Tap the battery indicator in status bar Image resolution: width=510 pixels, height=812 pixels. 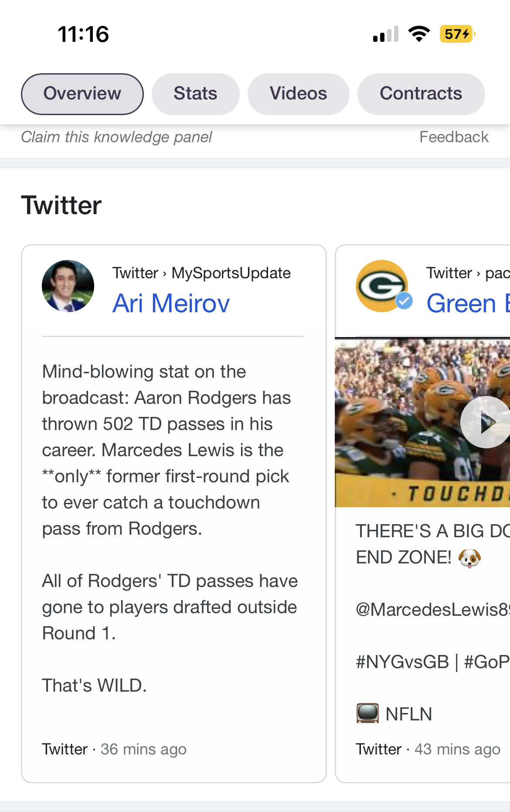(457, 34)
